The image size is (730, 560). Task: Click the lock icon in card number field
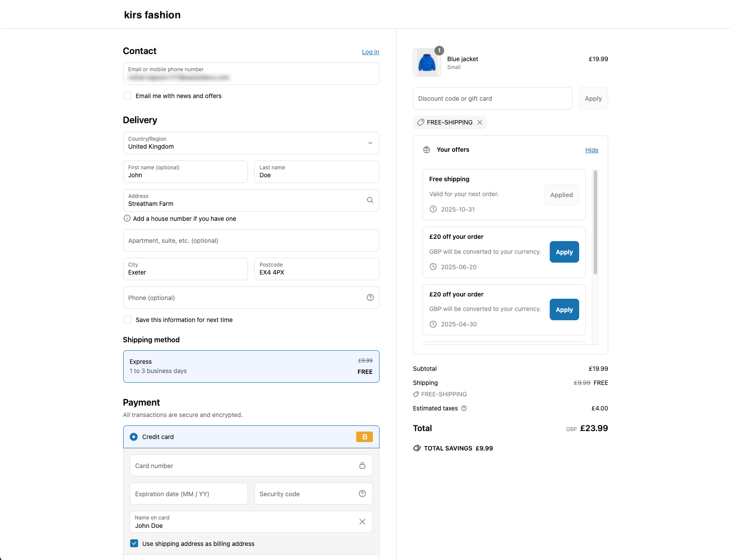[x=362, y=465]
